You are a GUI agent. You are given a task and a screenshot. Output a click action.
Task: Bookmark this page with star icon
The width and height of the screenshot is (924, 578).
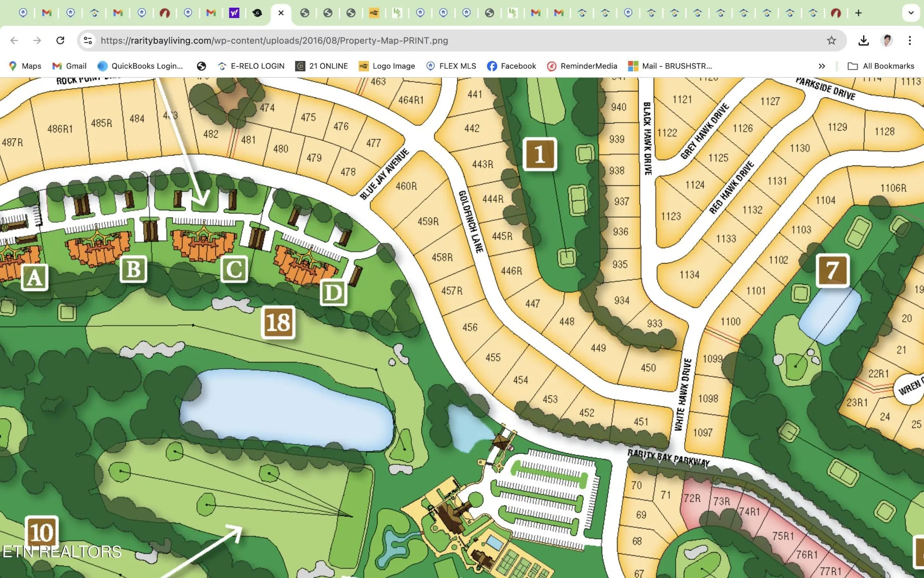click(x=831, y=41)
